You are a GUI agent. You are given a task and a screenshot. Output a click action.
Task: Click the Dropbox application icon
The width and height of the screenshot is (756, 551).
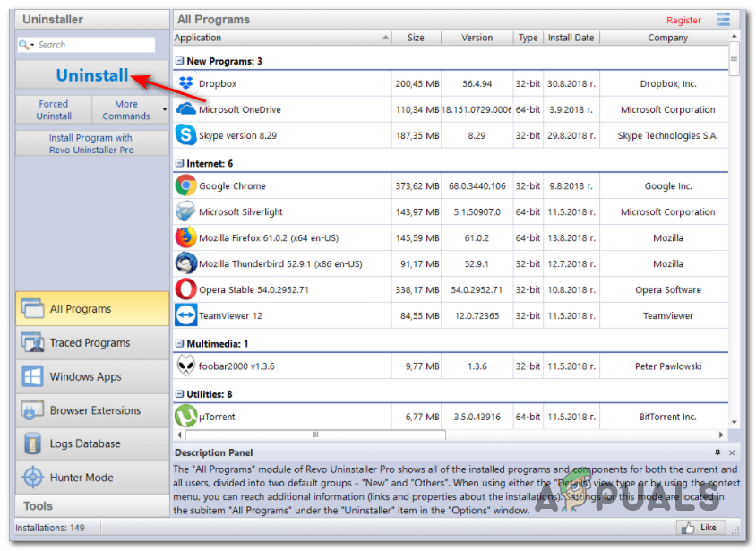click(185, 83)
